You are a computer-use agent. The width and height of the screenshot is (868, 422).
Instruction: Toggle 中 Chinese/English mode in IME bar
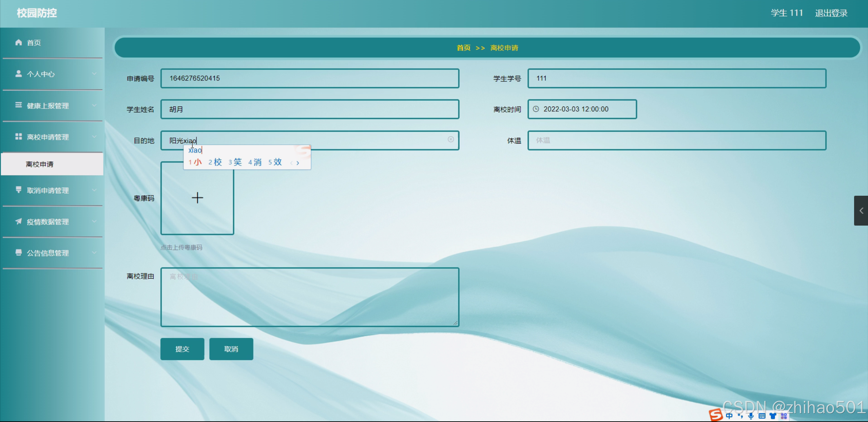(729, 416)
